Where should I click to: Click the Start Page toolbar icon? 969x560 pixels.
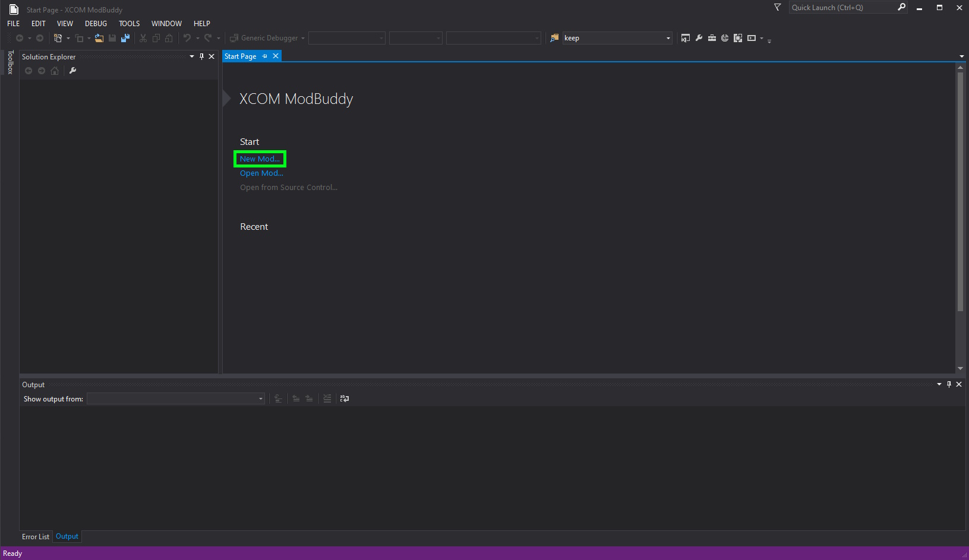click(x=725, y=38)
